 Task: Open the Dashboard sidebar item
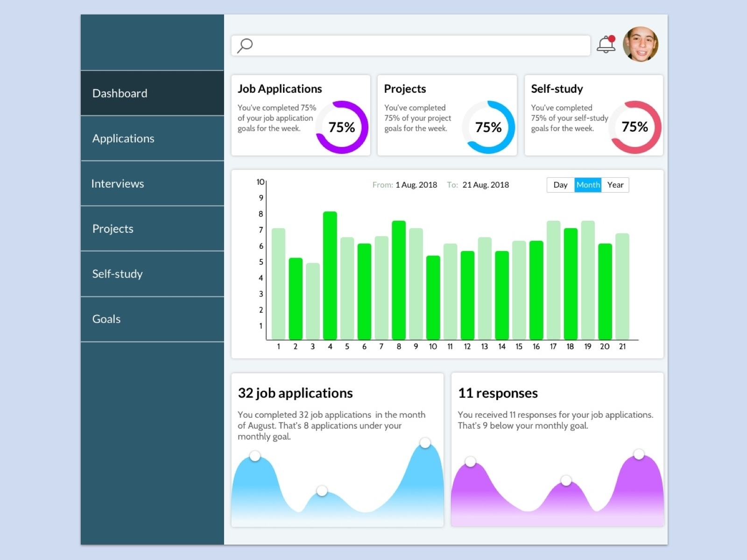point(152,93)
